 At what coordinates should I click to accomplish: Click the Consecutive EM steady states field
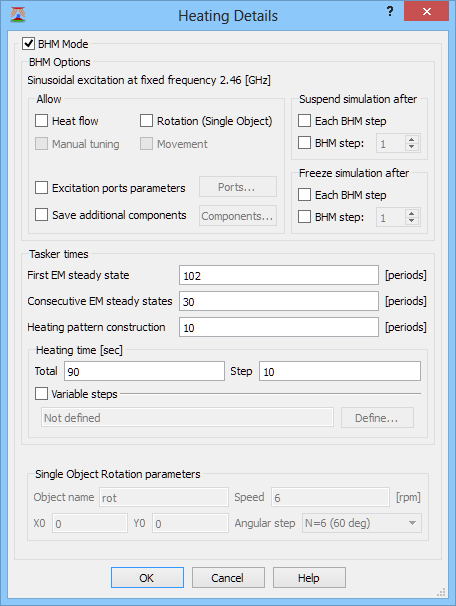279,301
